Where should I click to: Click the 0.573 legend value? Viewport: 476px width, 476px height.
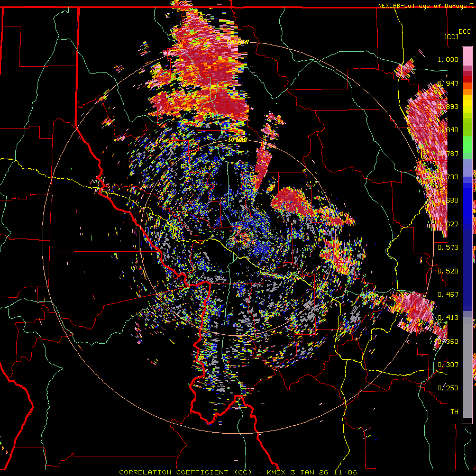448,247
